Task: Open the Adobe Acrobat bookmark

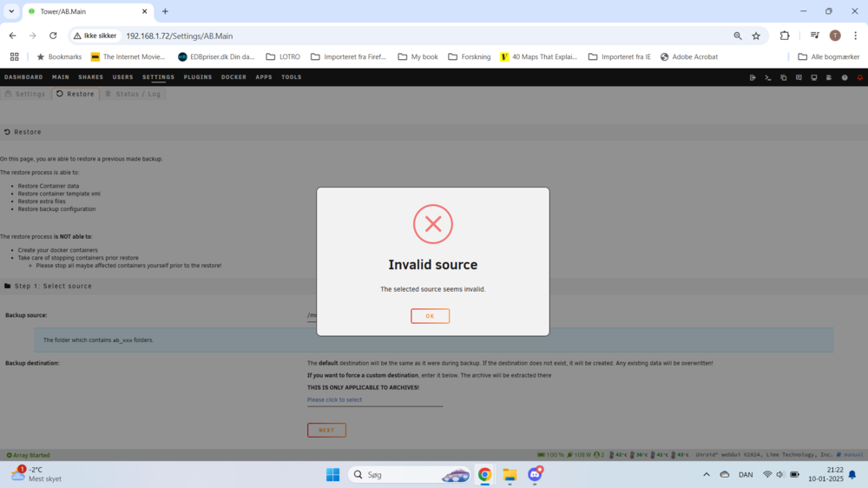Action: click(689, 56)
